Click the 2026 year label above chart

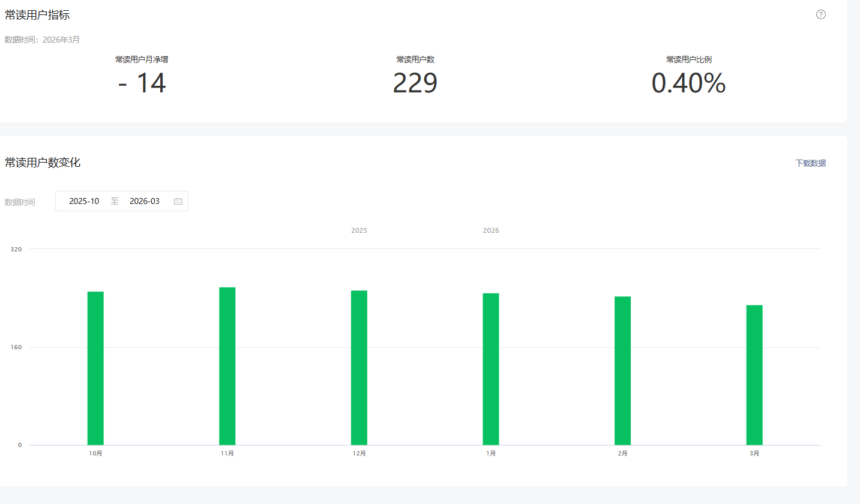491,230
